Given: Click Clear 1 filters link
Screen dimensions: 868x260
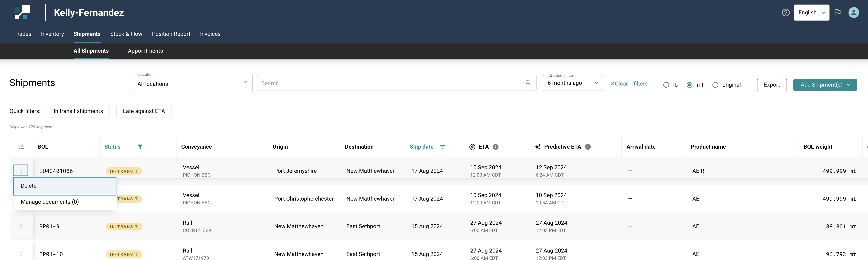Looking at the screenshot, I should pos(629,84).
